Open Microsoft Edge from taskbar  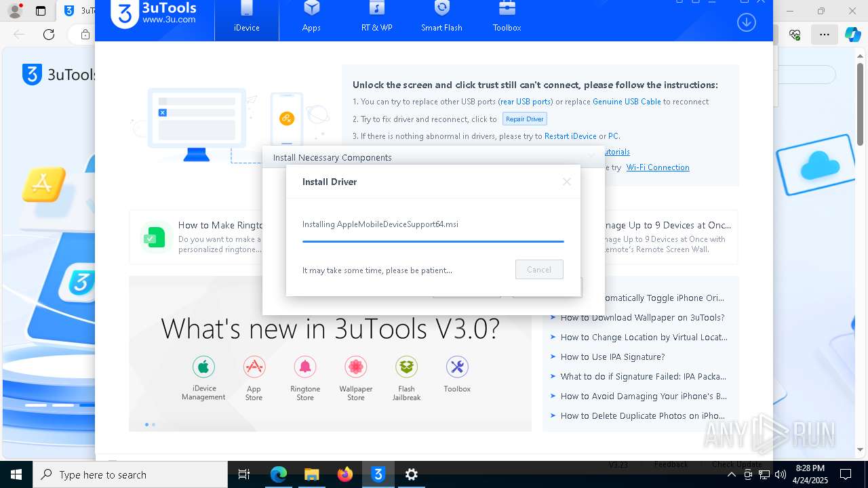point(279,474)
